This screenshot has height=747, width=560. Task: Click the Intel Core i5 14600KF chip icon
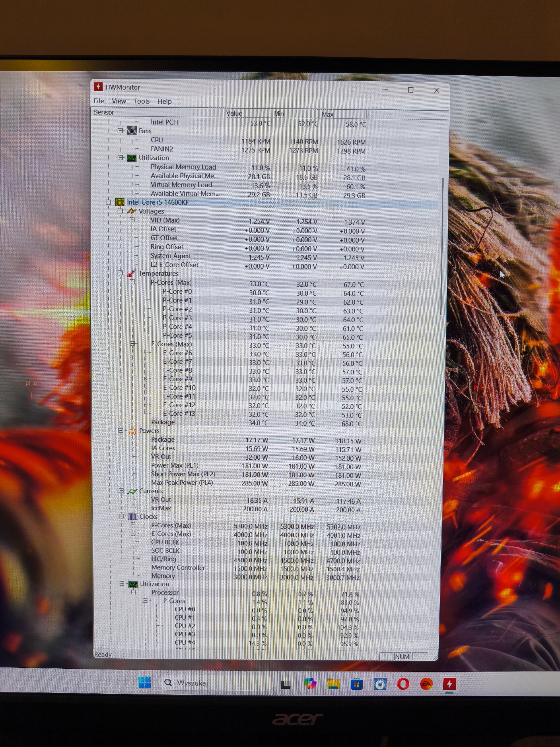(x=120, y=202)
